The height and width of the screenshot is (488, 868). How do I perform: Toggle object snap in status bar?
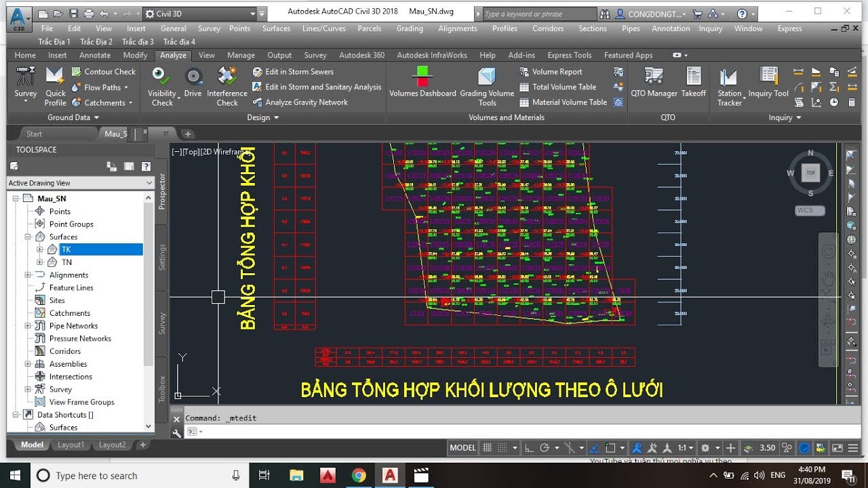pyautogui.click(x=610, y=448)
